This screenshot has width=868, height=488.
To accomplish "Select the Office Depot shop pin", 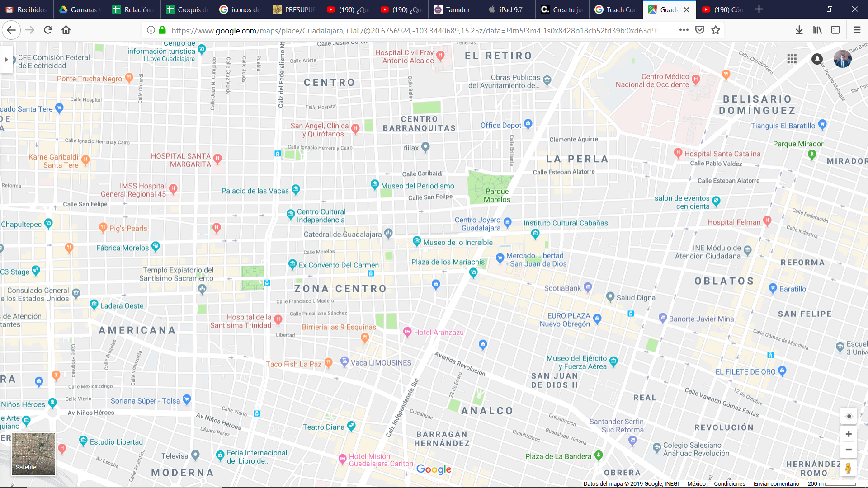I will (x=528, y=124).
